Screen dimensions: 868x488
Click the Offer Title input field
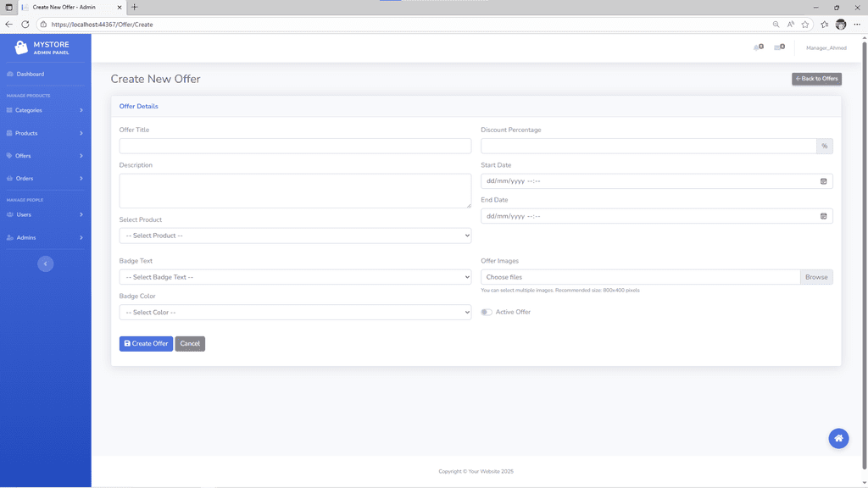295,146
